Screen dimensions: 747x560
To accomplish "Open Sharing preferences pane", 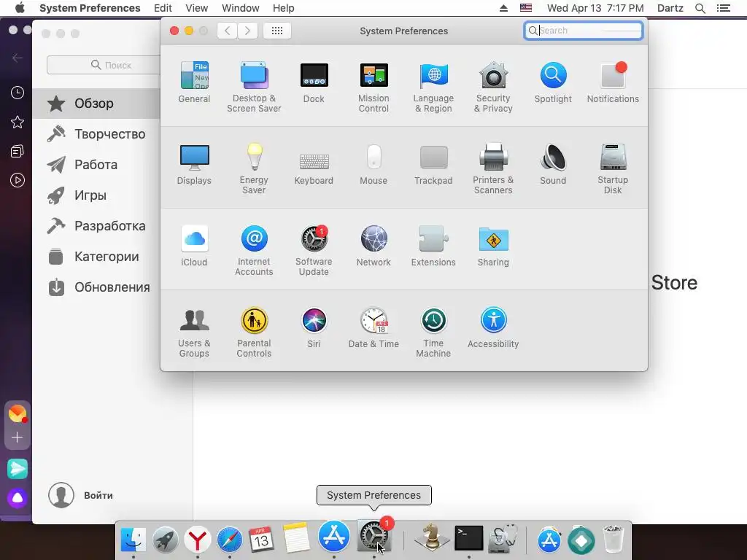I will (x=493, y=246).
